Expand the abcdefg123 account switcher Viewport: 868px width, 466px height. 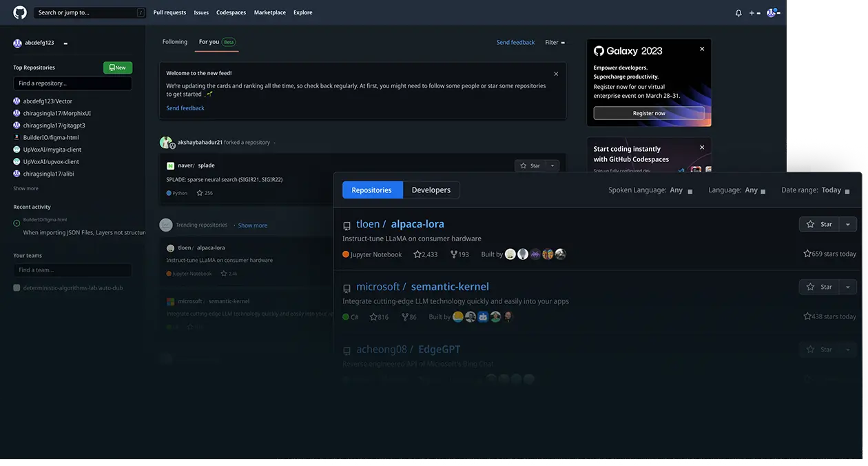click(65, 43)
